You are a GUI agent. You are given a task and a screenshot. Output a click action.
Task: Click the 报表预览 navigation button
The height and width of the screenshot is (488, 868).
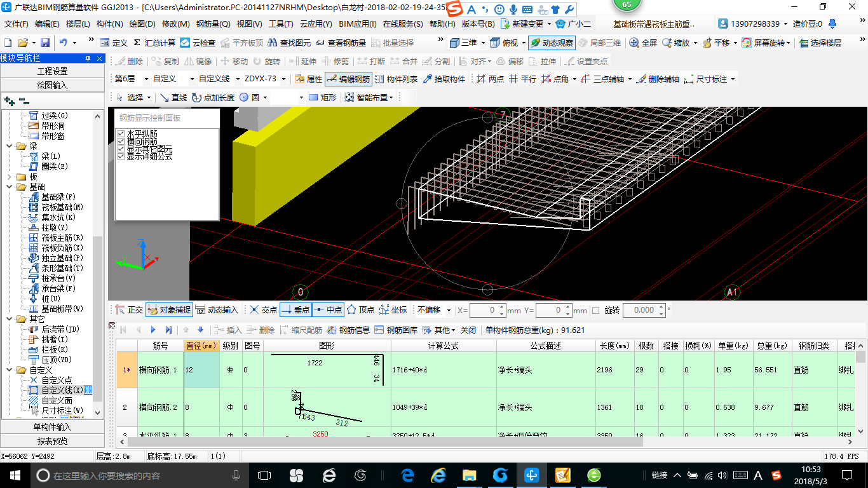[x=52, y=441]
